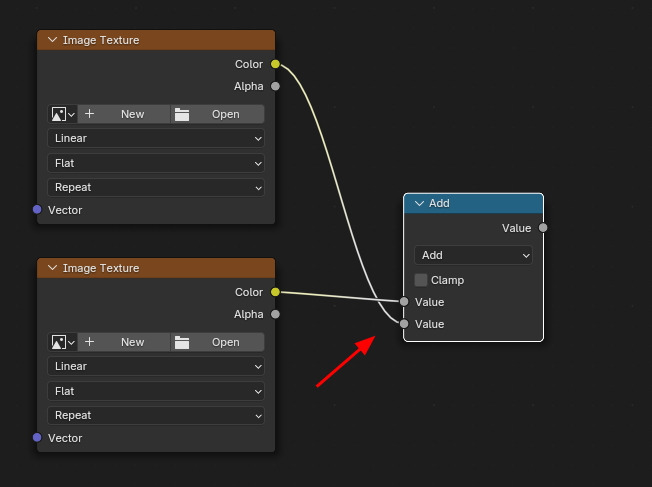
Task: Open Repeat extension dropdown in bottom node
Action: pyautogui.click(x=156, y=415)
